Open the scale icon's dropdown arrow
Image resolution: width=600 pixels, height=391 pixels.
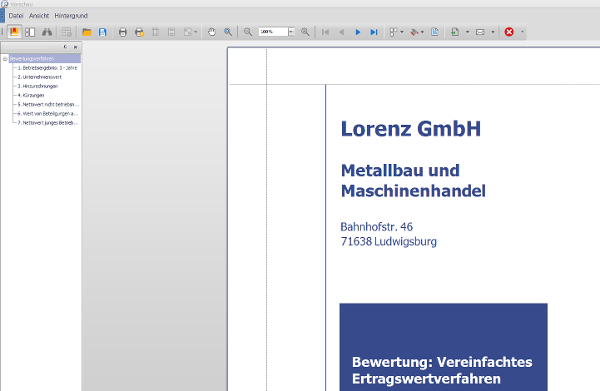click(x=196, y=32)
